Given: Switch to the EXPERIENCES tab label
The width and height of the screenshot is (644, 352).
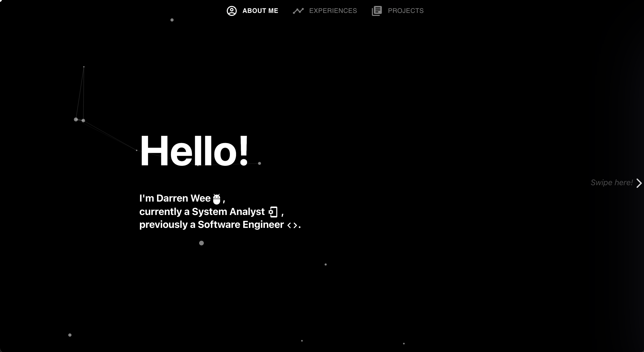Looking at the screenshot, I should click(333, 11).
